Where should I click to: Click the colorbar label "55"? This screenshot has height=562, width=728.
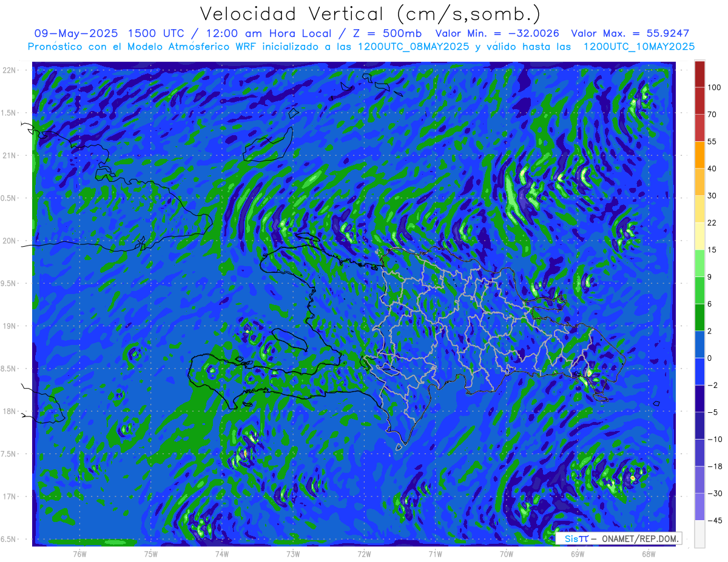pos(712,141)
